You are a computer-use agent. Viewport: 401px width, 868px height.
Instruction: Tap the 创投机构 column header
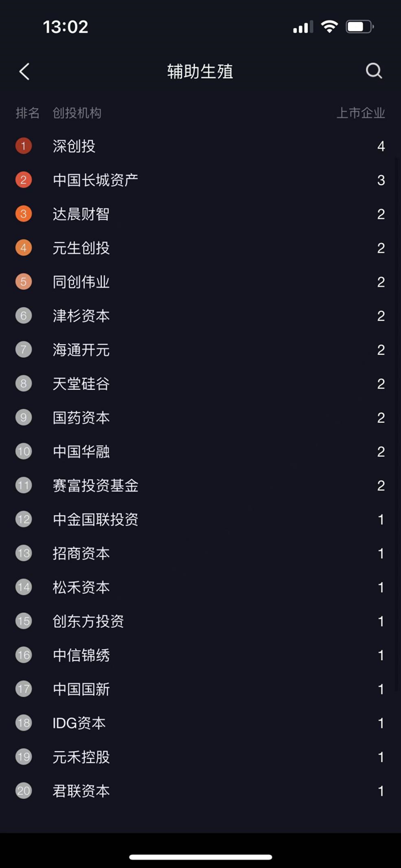[77, 113]
